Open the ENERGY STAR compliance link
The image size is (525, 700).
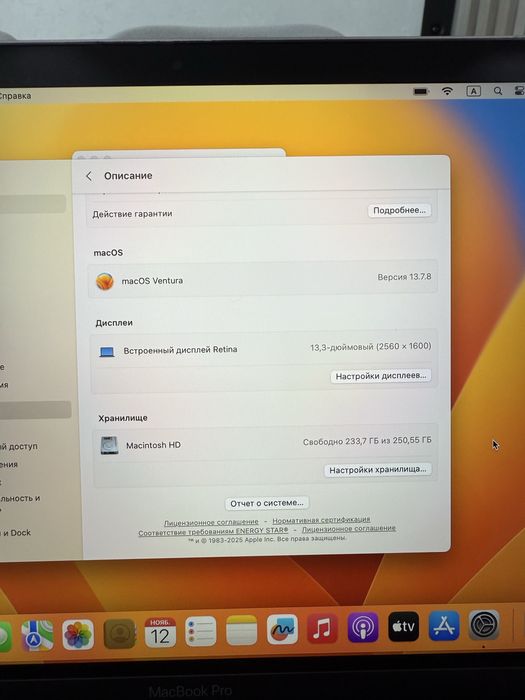coord(213,532)
